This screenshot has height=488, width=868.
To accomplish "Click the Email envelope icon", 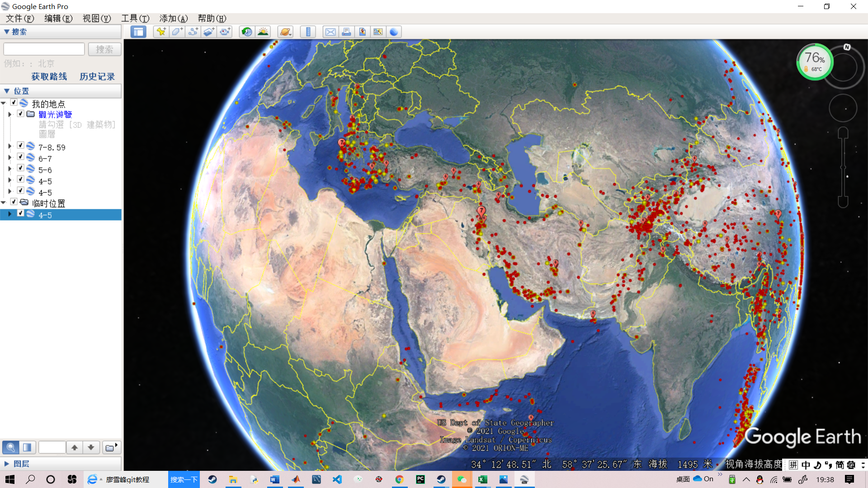I will click(x=330, y=32).
